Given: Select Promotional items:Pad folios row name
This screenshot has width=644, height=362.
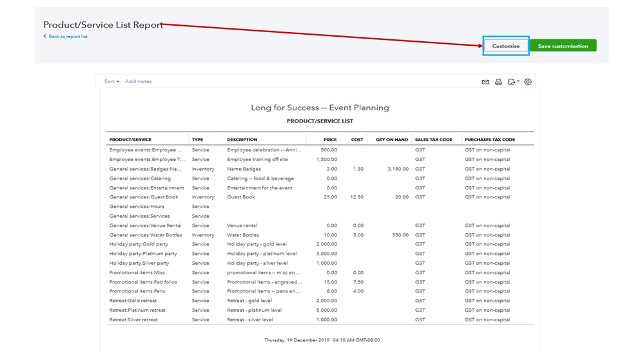Looking at the screenshot, I should pyautogui.click(x=143, y=282).
